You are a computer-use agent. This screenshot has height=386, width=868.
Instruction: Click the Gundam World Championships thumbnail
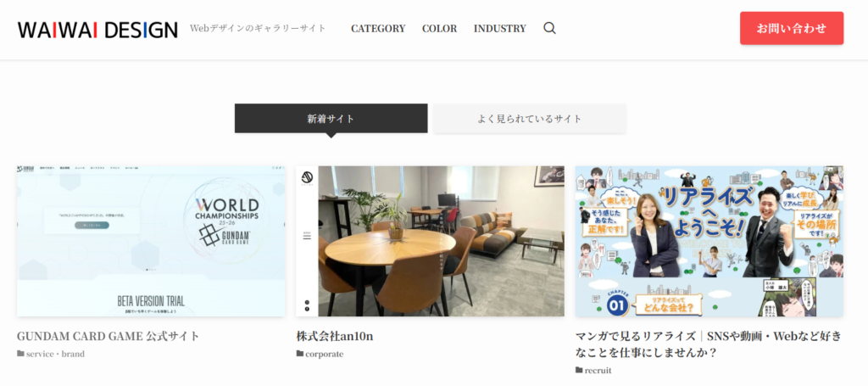pyautogui.click(x=151, y=241)
